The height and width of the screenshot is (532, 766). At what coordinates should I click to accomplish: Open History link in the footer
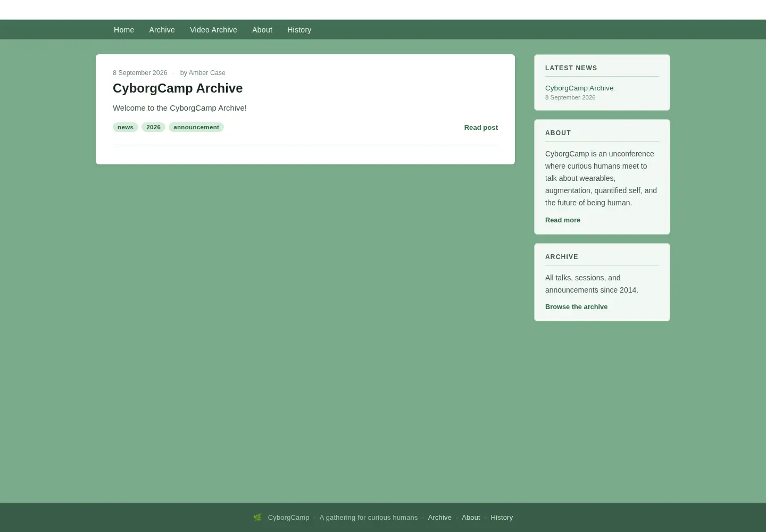click(502, 517)
